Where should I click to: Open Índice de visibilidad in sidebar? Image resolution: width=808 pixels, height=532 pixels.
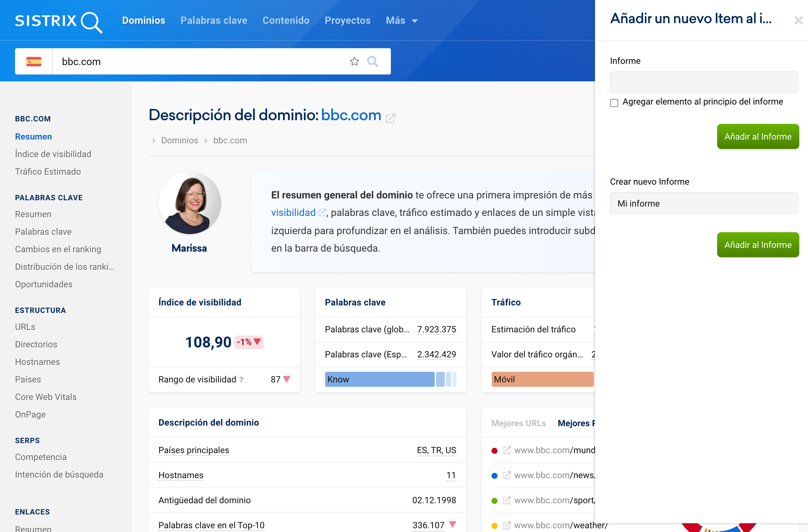[53, 154]
